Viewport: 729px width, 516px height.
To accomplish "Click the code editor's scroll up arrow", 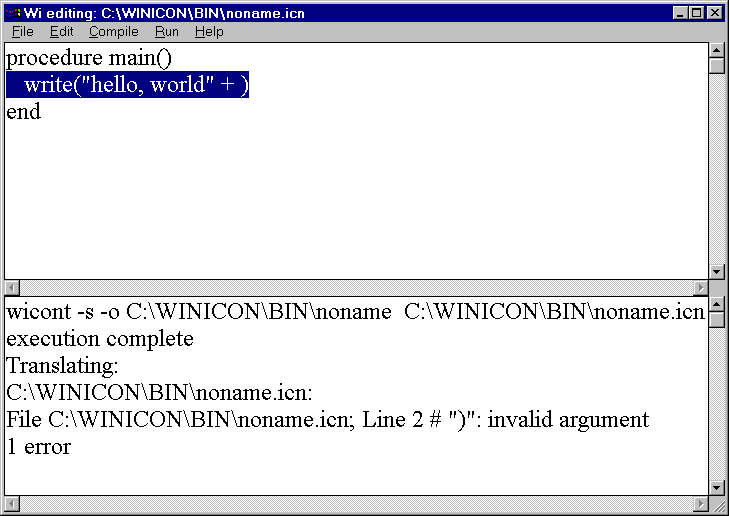I will pyautogui.click(x=716, y=49).
